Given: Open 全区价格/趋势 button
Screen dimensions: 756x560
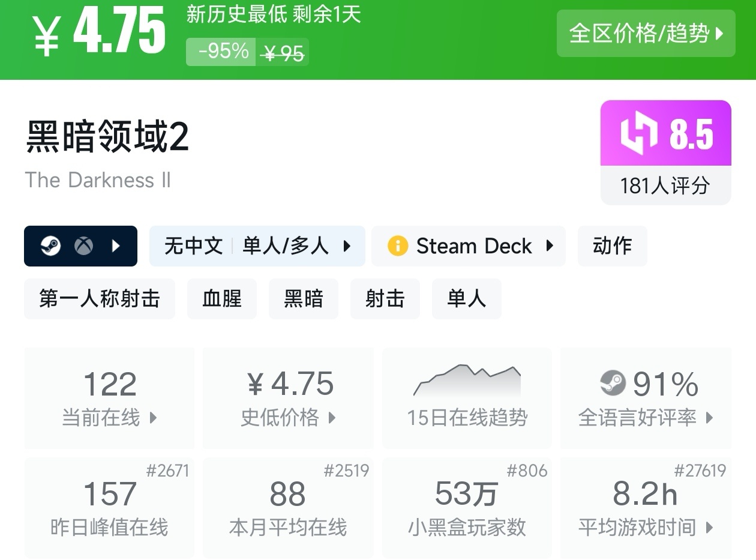Looking at the screenshot, I should pos(646,34).
